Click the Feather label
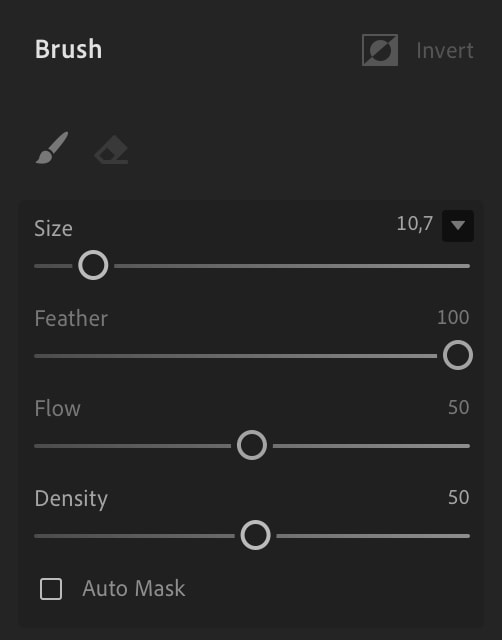Image resolution: width=502 pixels, height=640 pixels. point(71,318)
